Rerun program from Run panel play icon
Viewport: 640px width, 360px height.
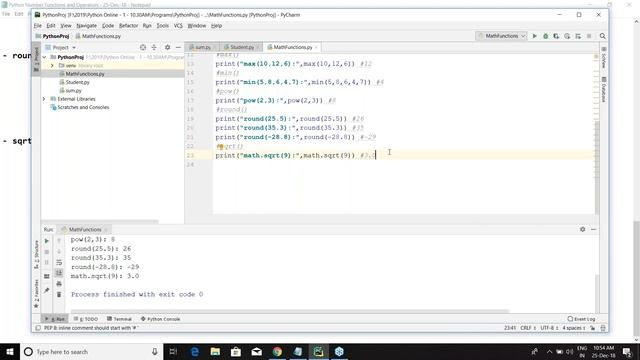(x=47, y=241)
